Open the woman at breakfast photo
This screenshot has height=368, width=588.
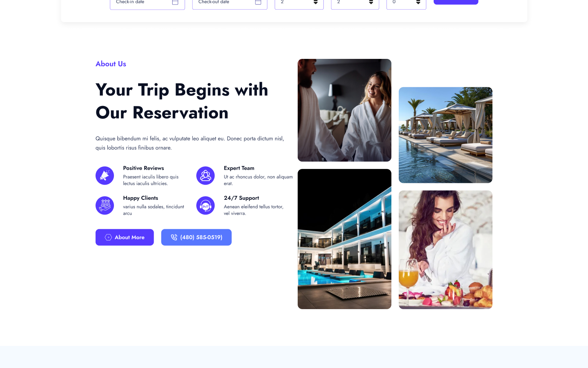(x=445, y=250)
